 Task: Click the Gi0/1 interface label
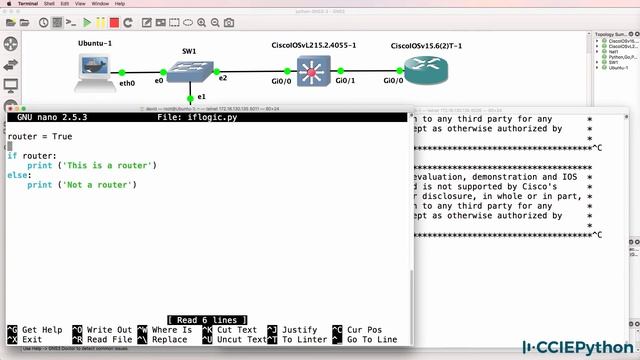(x=345, y=81)
